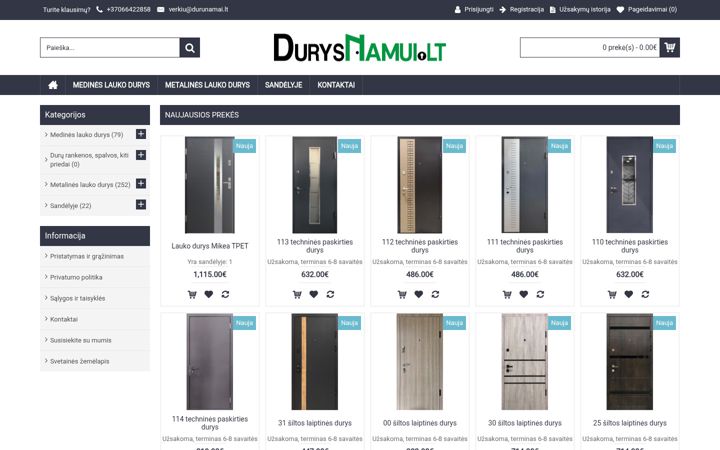This screenshot has width=720, height=450.
Task: Open METALINĖS LAUKO DURYS menu
Action: tap(207, 85)
